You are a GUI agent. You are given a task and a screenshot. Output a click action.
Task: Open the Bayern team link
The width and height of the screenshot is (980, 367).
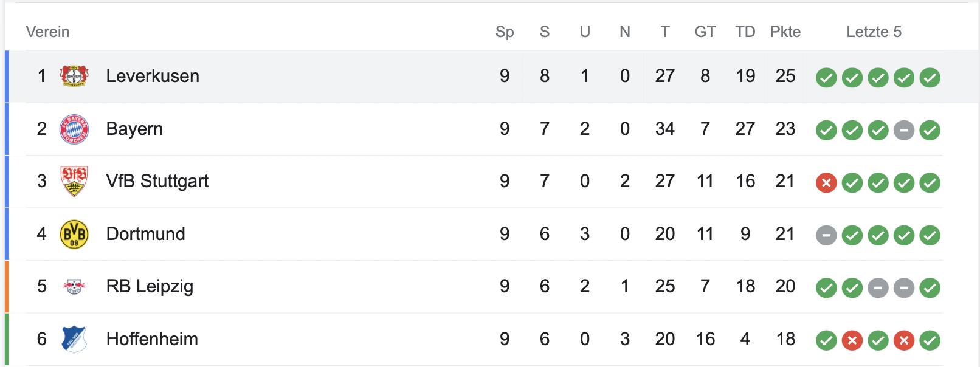pyautogui.click(x=134, y=129)
